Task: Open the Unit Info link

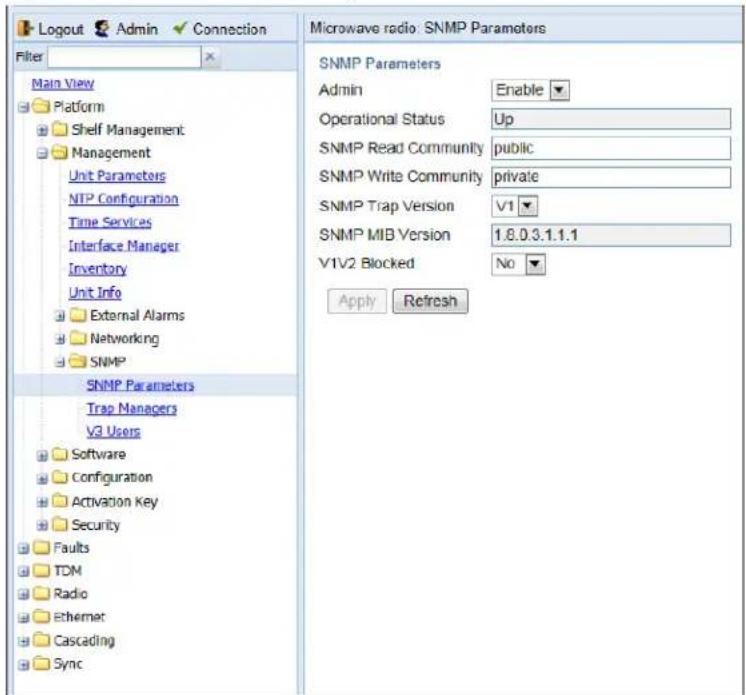Action: point(95,292)
